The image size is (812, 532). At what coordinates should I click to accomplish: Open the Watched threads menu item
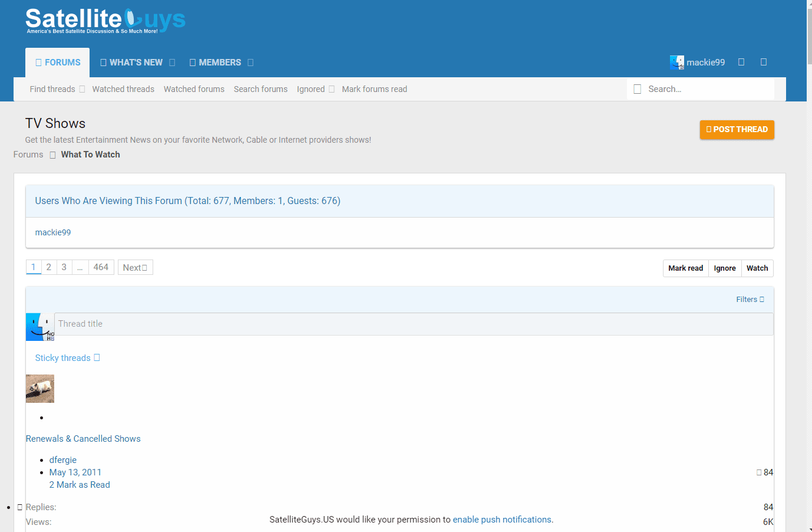pos(123,89)
